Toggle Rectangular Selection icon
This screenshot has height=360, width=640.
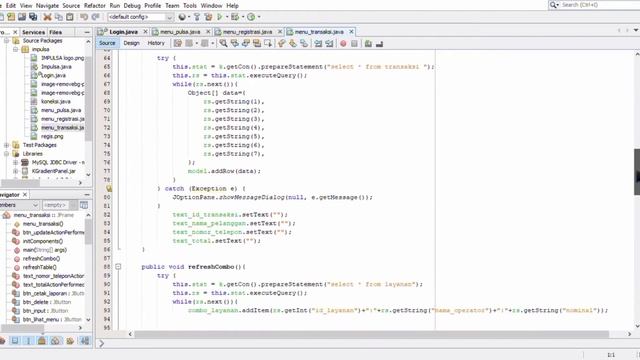click(268, 43)
